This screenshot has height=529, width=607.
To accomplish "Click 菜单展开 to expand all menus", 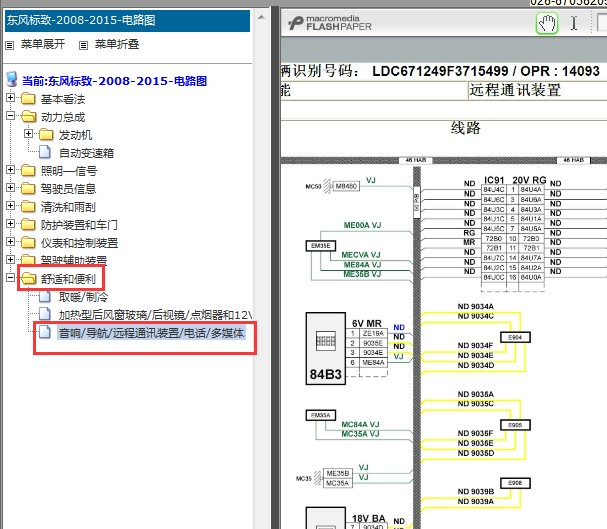I will coord(43,44).
